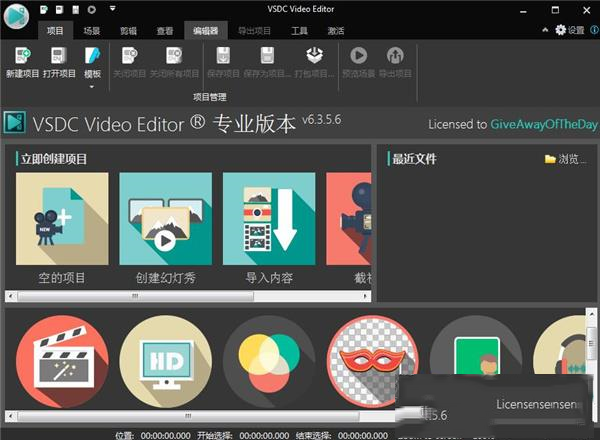Open the 剪辑 ribbon tab
The width and height of the screenshot is (600, 440).
[x=128, y=31]
